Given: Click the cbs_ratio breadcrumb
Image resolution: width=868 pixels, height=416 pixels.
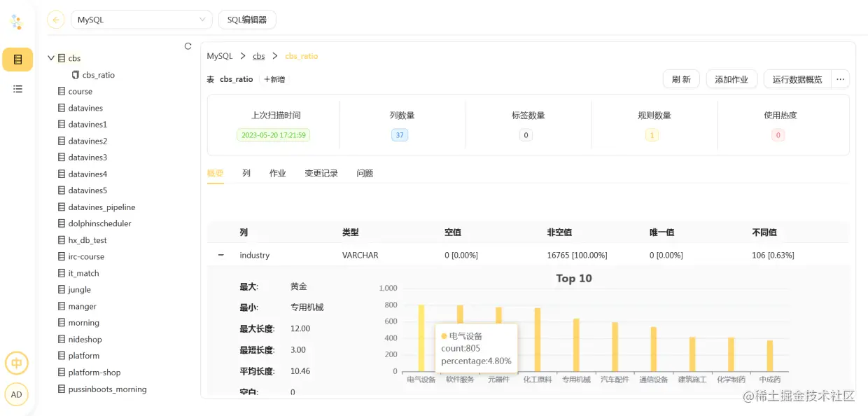Looking at the screenshot, I should (302, 56).
